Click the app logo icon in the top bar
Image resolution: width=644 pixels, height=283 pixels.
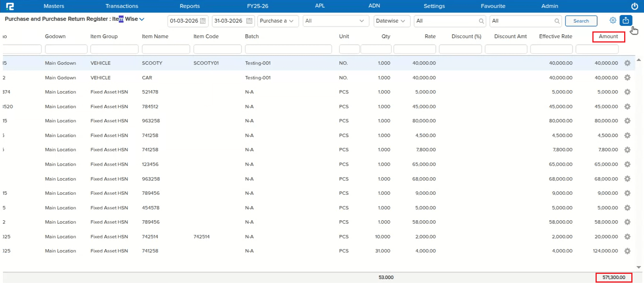click(x=10, y=6)
